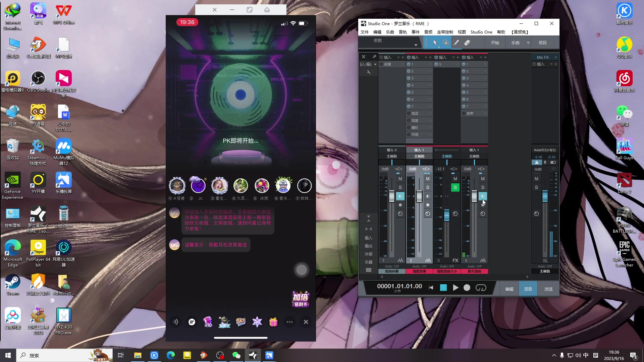
Task: Toggle the loop button in transport
Action: pos(481,288)
